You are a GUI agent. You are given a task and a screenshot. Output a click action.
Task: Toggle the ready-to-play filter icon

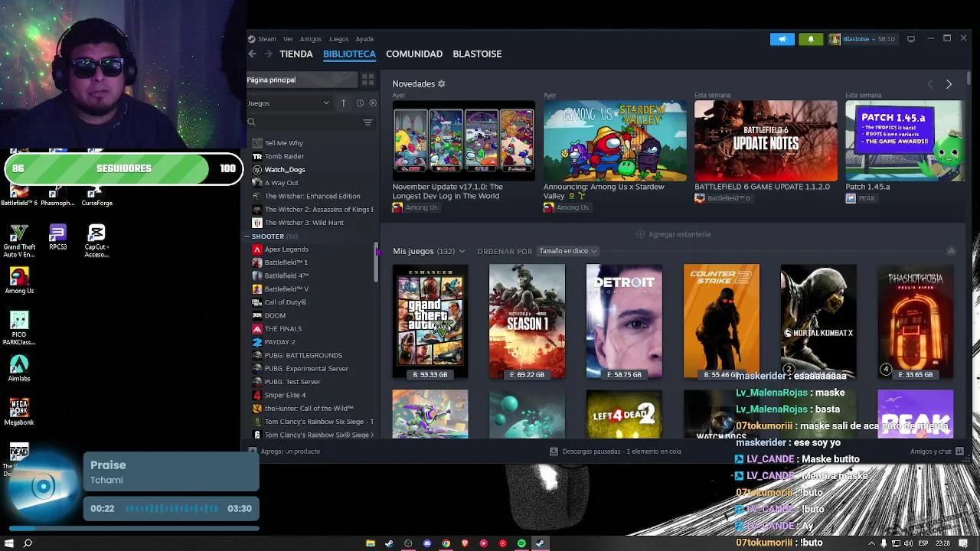(373, 103)
